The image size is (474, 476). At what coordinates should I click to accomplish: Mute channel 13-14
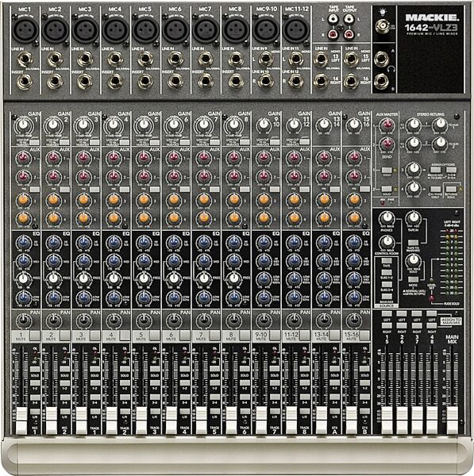pyautogui.click(x=335, y=336)
